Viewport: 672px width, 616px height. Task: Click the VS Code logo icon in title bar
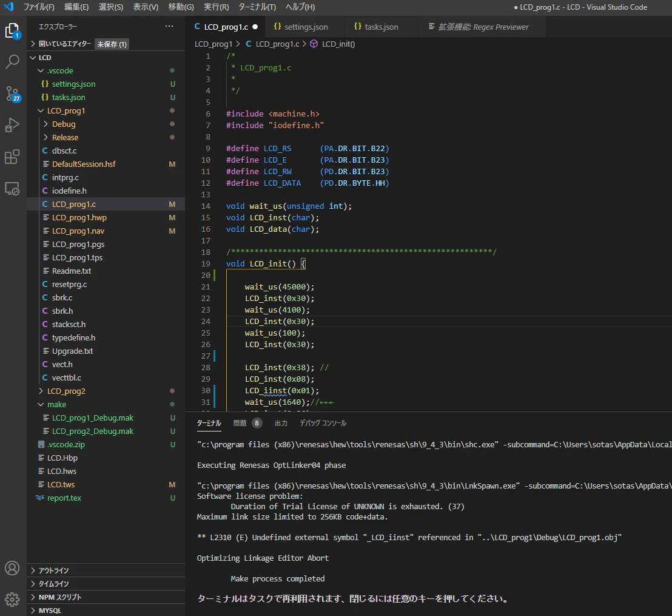[x=9, y=7]
